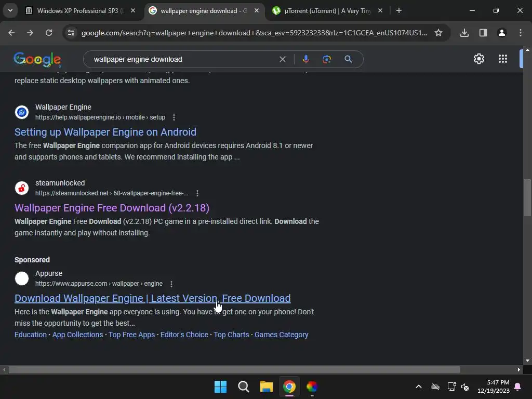Open sponsored Download Wallpaper Engine link

coord(153,298)
